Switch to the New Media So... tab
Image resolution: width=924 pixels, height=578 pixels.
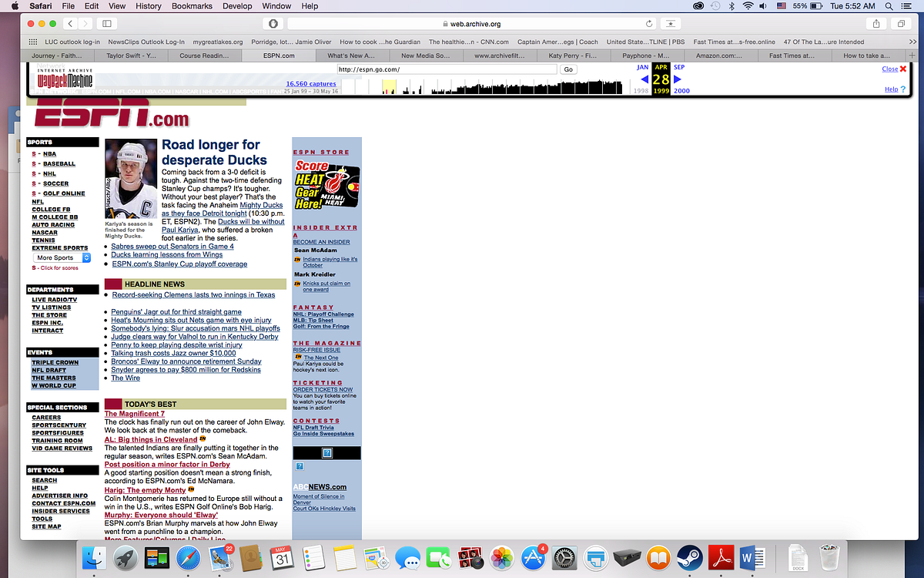(x=425, y=55)
